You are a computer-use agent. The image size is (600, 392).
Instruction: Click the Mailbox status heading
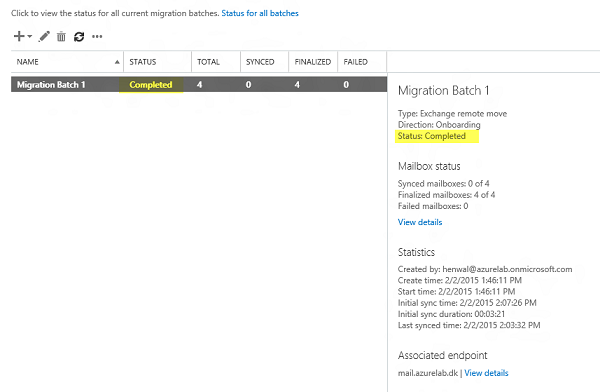click(x=429, y=166)
